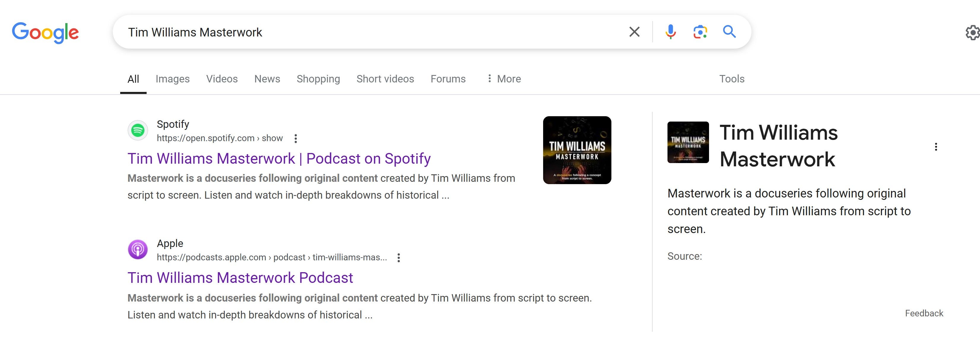Open Tim Williams Masterwork Podcast Apple link
Screen dimensions: 980x338
(240, 278)
